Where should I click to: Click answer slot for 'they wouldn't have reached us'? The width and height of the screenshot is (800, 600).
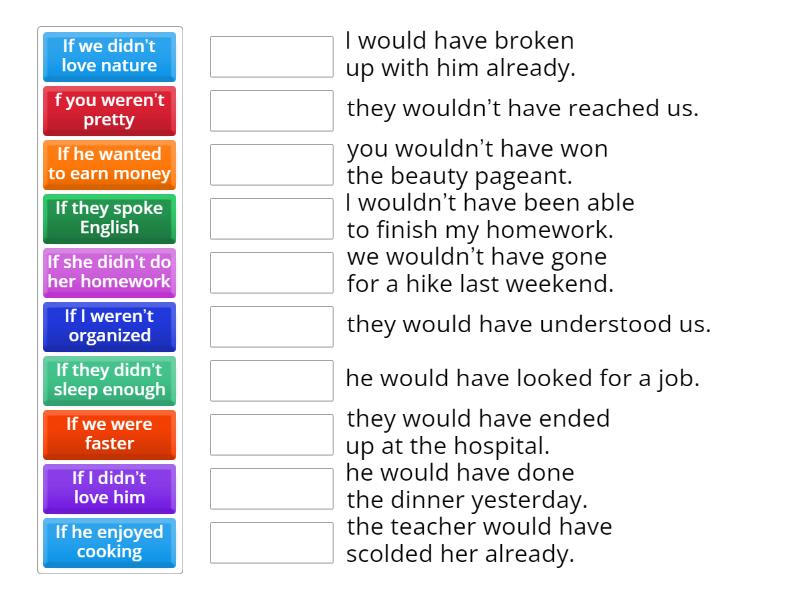272,111
